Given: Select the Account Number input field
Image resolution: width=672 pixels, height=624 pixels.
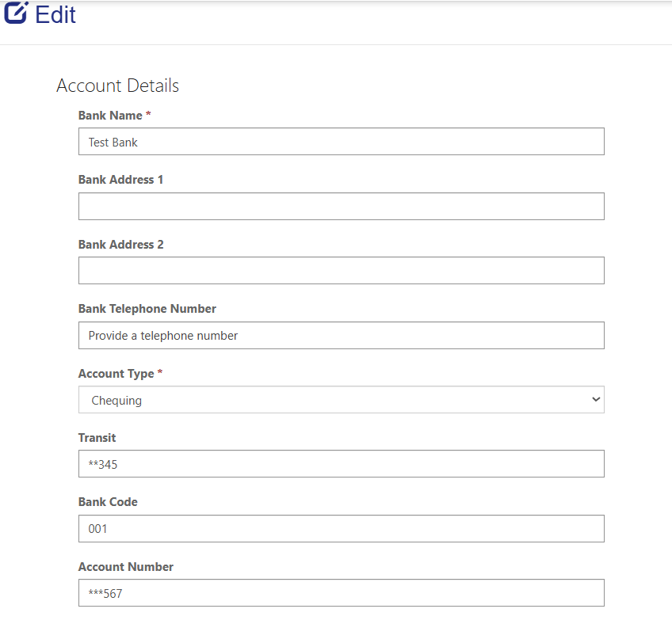Looking at the screenshot, I should [341, 593].
